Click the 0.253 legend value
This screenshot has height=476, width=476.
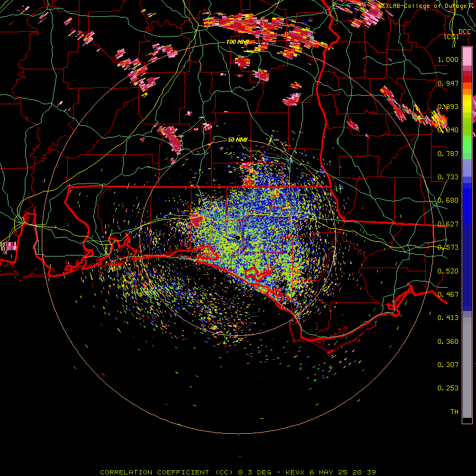(448, 388)
